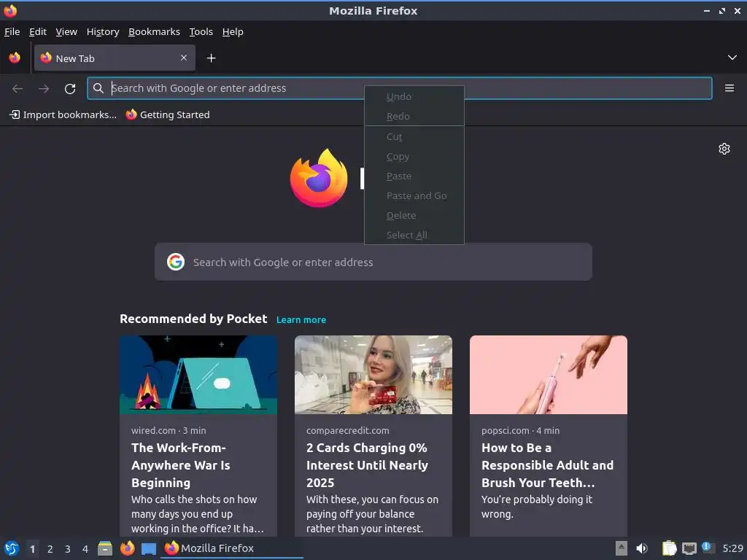Click the 5:29 taskbar clock
Screen dimensions: 747x560
click(x=732, y=548)
